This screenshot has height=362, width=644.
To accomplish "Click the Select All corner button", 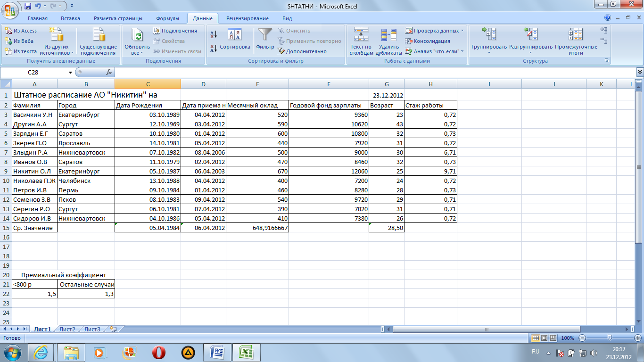I will coord(6,84).
